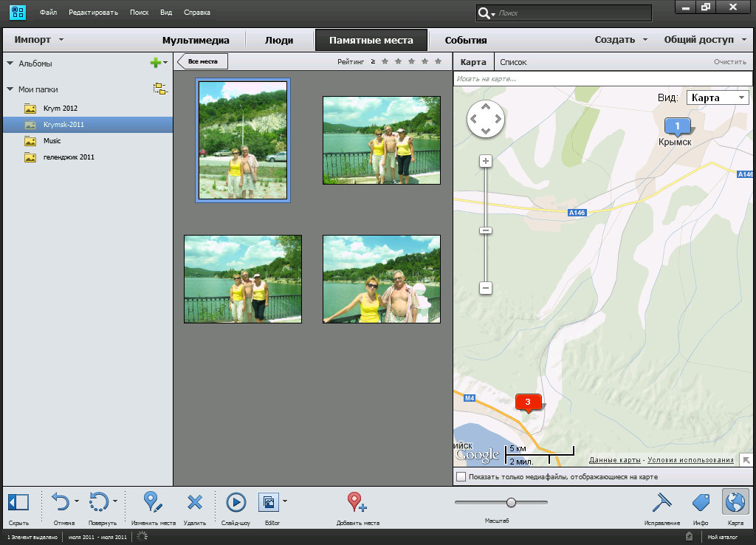Click the Add Places pin icon
The image size is (756, 545).
[357, 503]
